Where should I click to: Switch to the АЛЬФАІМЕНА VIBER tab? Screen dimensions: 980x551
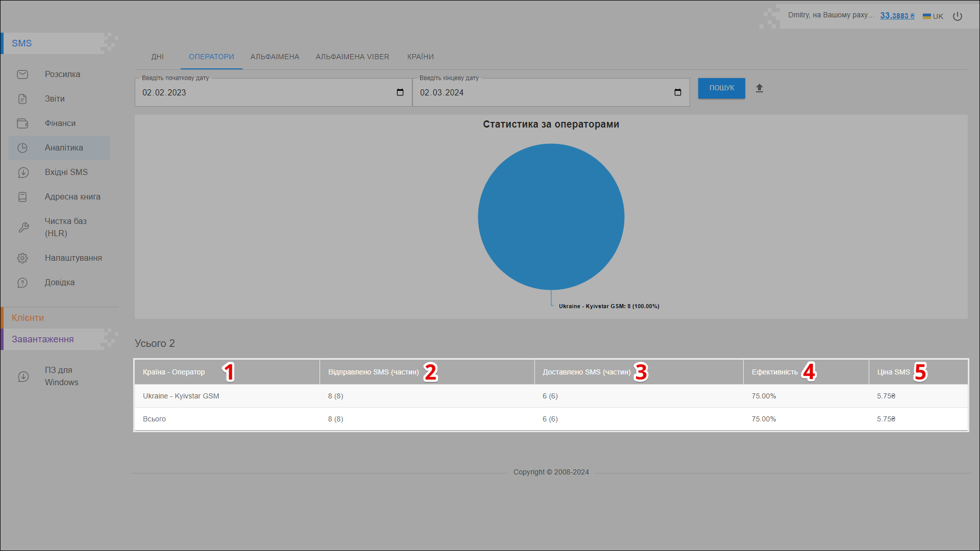point(352,57)
